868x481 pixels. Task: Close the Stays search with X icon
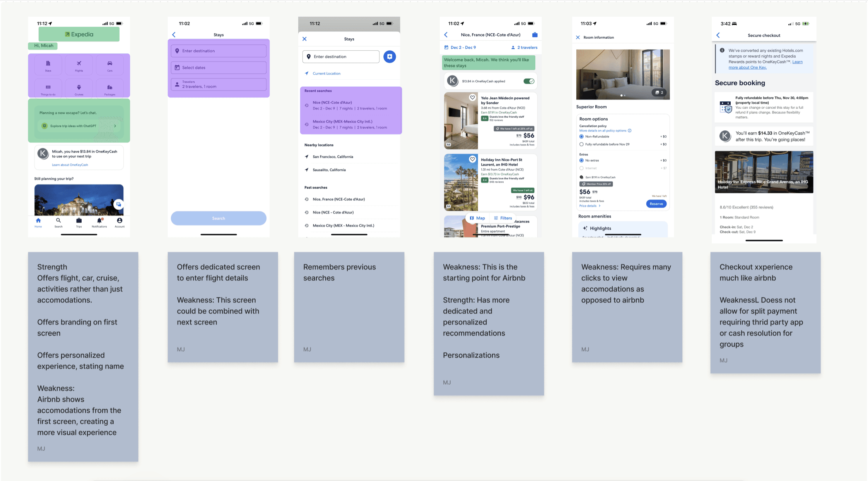coord(304,39)
